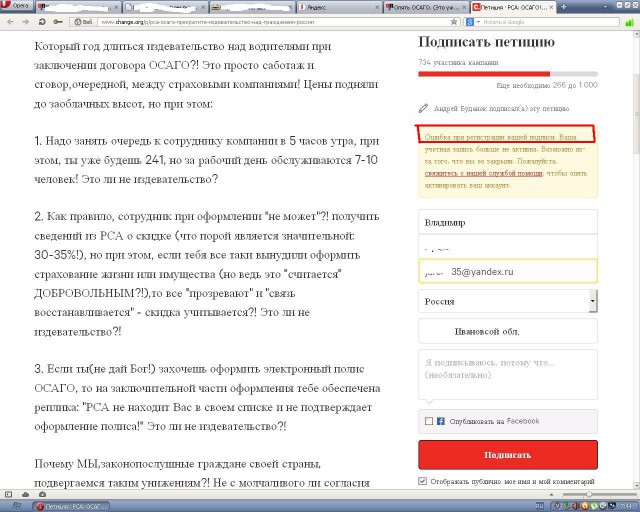Click the pencil icon beside Андрей Буданок
This screenshot has width=640, height=512.
423,108
